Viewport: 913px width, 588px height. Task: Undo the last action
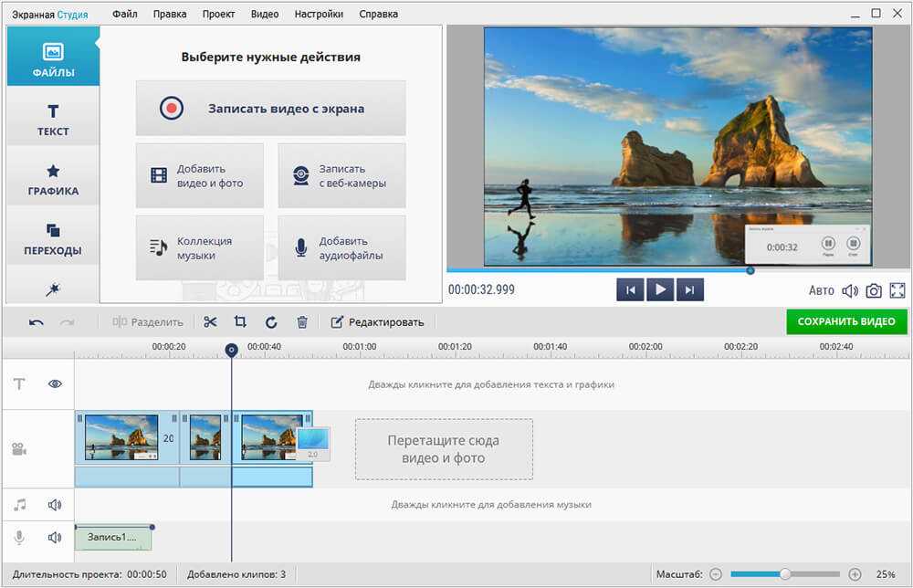click(x=37, y=321)
